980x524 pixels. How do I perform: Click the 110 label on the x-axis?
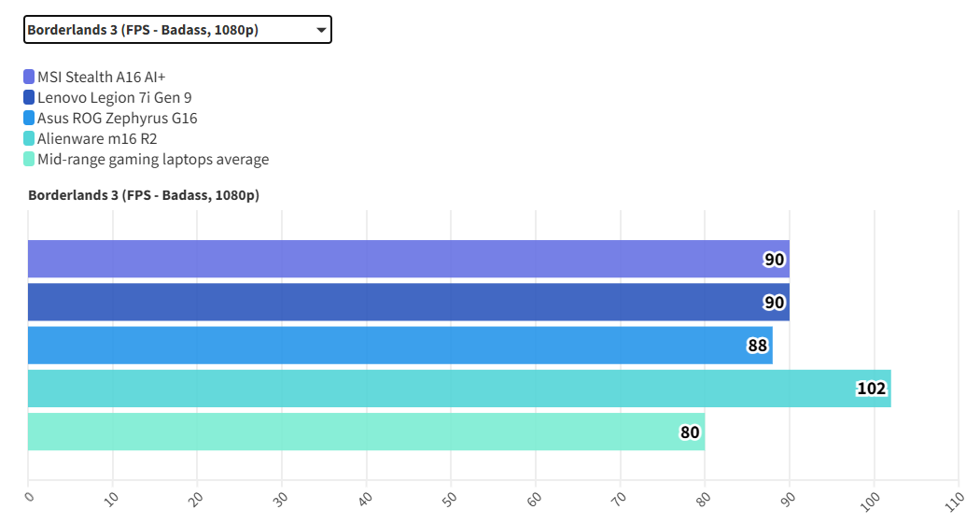953,503
